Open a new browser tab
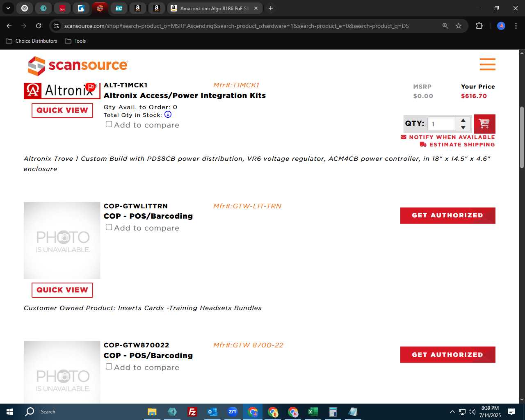 point(271,8)
